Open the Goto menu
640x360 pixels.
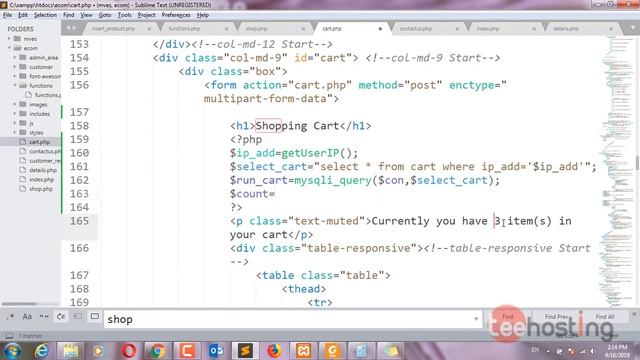[x=105, y=15]
